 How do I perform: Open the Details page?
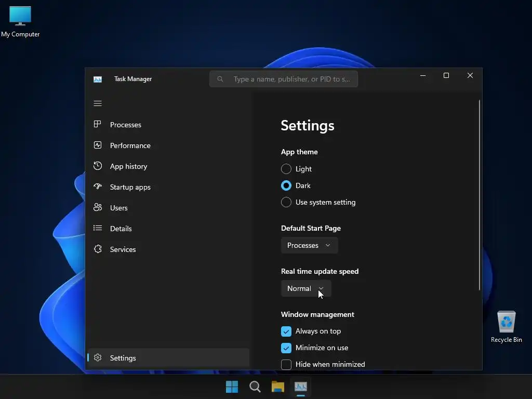(x=121, y=229)
